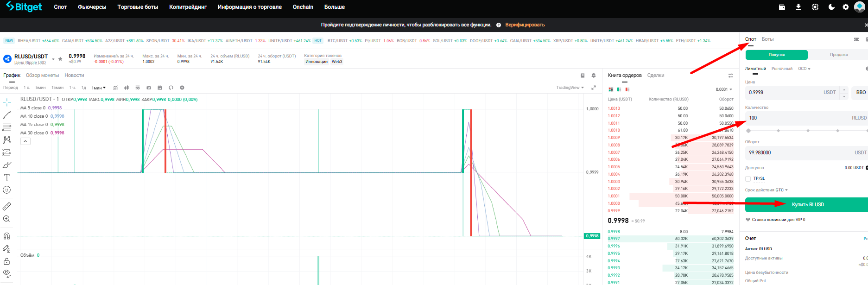Select the brush drawing tool
This screenshot has width=868, height=285.
point(7,165)
